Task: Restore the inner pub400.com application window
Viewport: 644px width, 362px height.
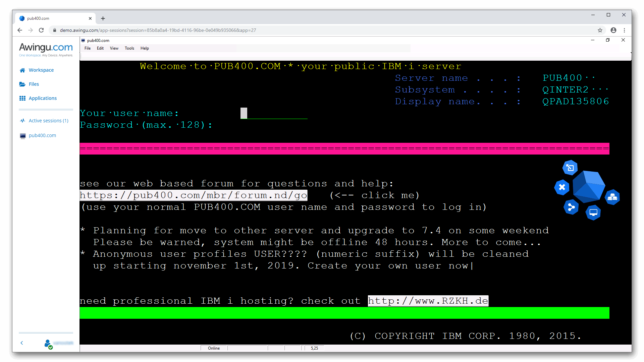Action: coord(608,40)
